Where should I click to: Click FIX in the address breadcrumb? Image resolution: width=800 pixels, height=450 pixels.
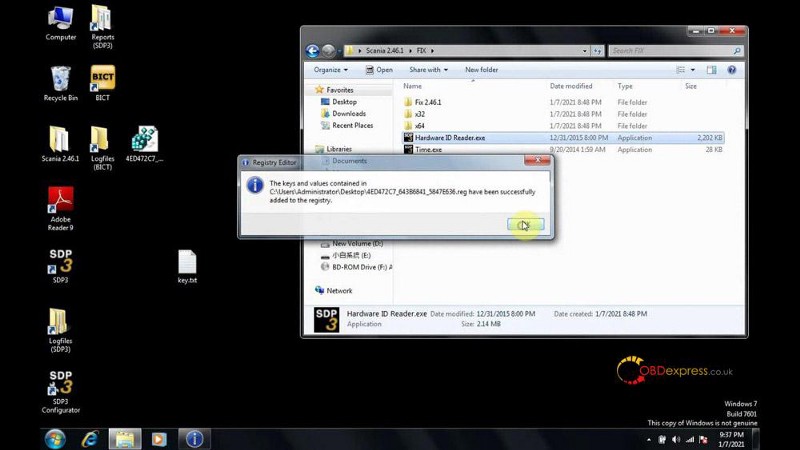click(x=421, y=51)
